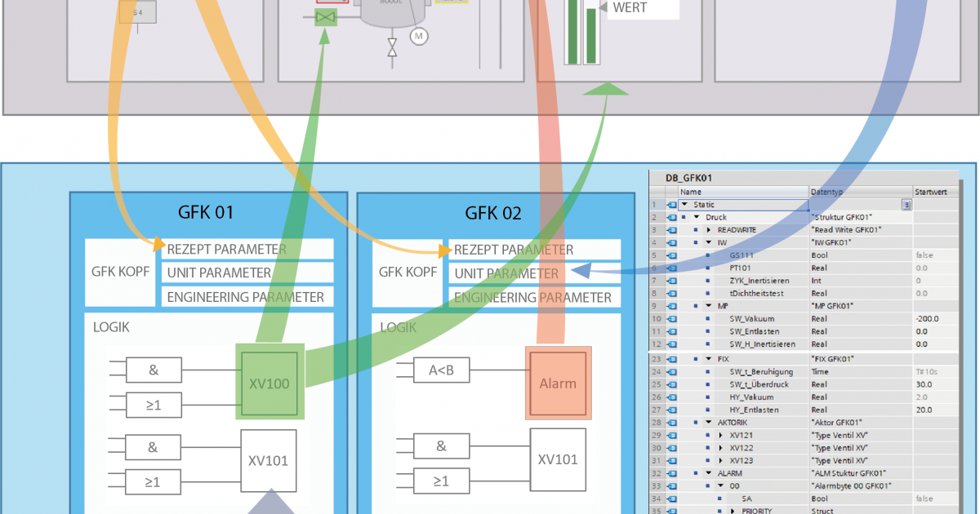Viewport: 980px width, 514px height.
Task: Expand the PRIORITY struct row
Action: point(733,511)
